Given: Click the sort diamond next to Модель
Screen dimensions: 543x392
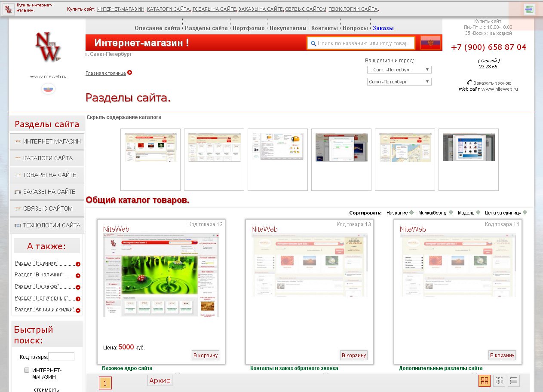Looking at the screenshot, I should (478, 213).
